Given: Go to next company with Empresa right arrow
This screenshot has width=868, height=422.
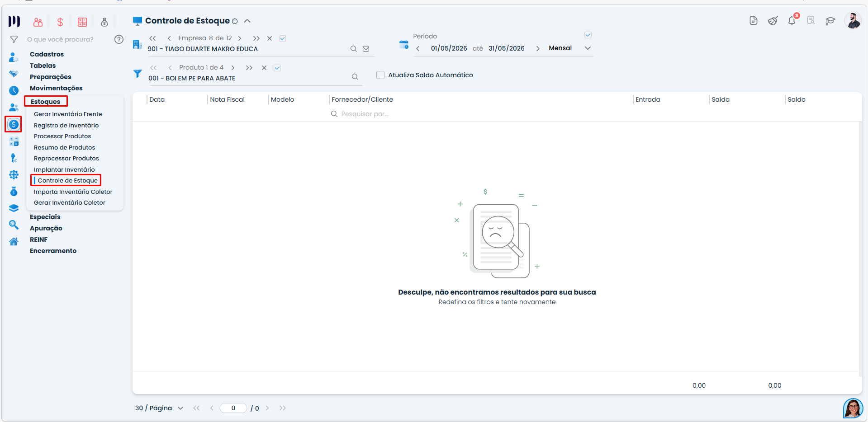Looking at the screenshot, I should pyautogui.click(x=240, y=38).
